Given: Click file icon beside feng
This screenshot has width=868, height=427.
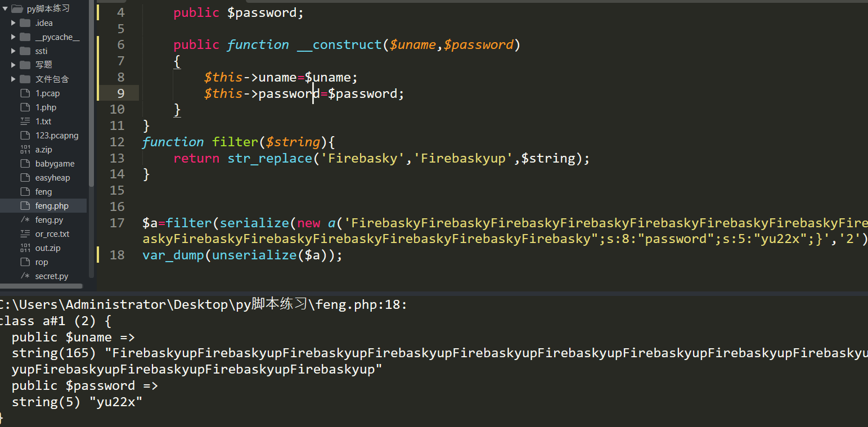Looking at the screenshot, I should (x=25, y=191).
